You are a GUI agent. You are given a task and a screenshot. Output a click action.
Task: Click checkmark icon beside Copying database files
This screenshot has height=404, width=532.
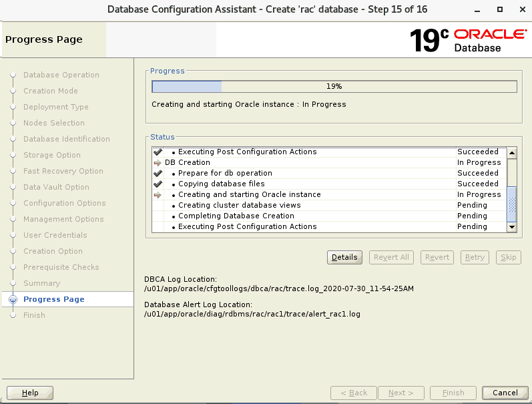pos(158,184)
